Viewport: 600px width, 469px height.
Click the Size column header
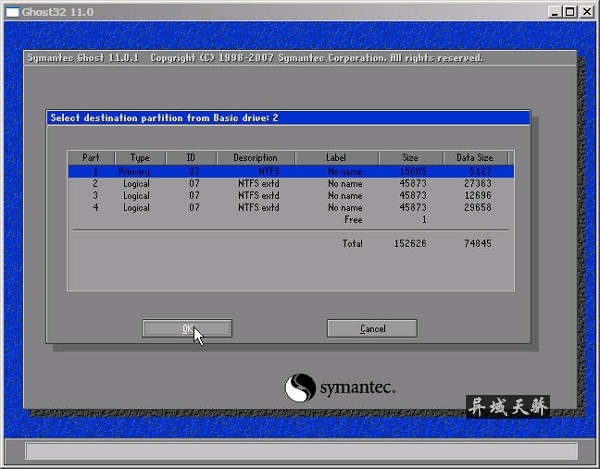[411, 158]
